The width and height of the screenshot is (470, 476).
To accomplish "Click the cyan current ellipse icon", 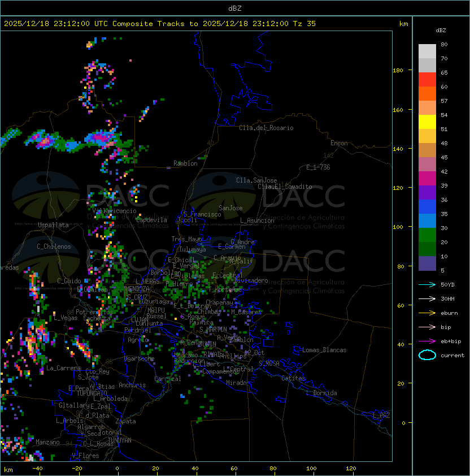I will coord(427,355).
